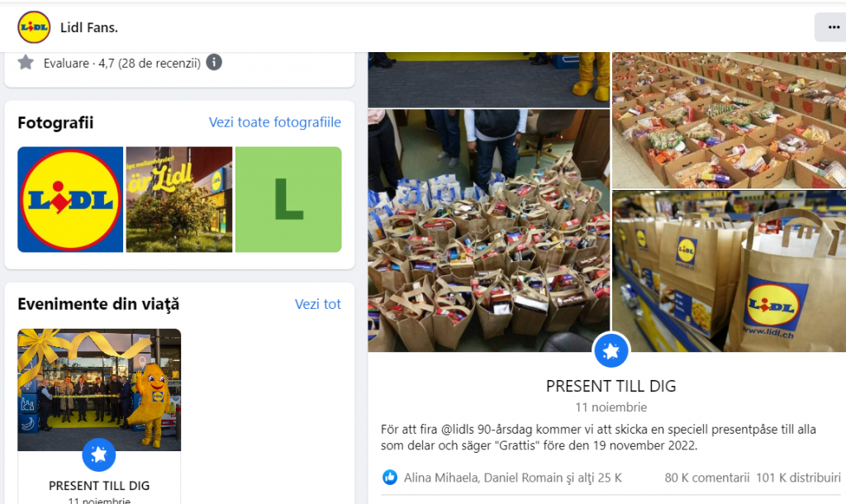The height and width of the screenshot is (504, 846).
Task: Click the 101 K distribuiri count
Action: [798, 478]
